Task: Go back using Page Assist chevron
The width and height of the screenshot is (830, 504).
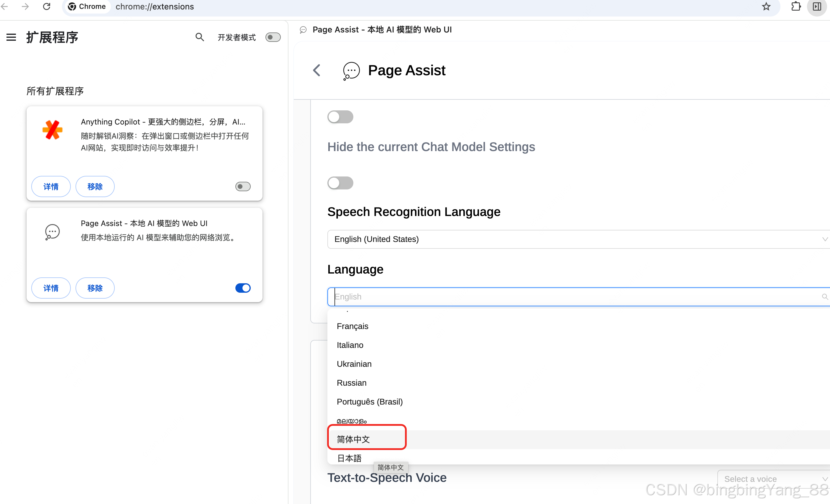Action: point(316,71)
